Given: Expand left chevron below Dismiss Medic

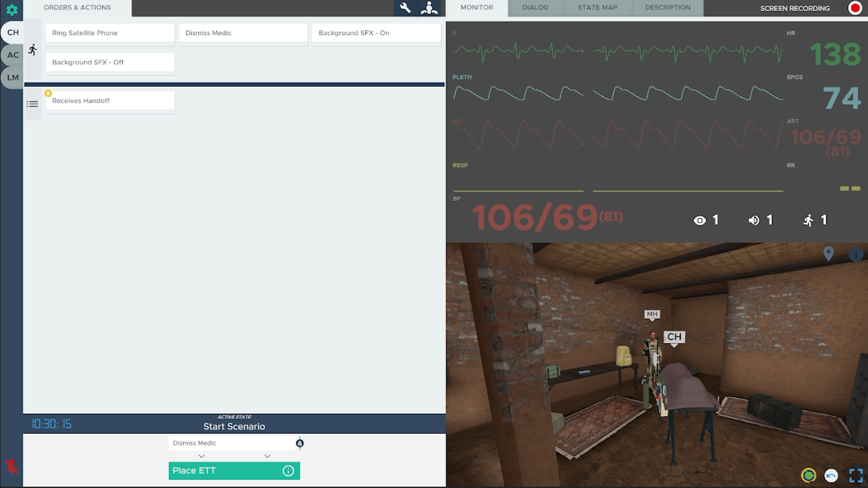Looking at the screenshot, I should pos(202,456).
